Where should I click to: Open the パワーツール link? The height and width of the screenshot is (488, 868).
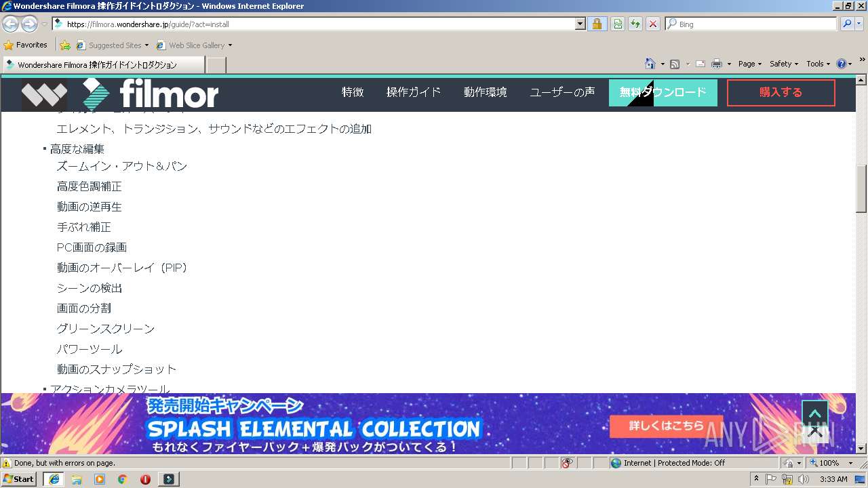coord(90,349)
